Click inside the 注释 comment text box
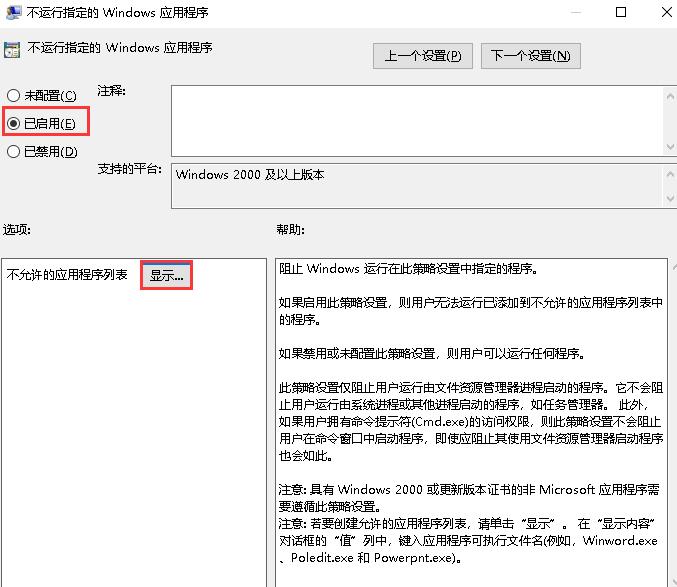 pyautogui.click(x=417, y=121)
